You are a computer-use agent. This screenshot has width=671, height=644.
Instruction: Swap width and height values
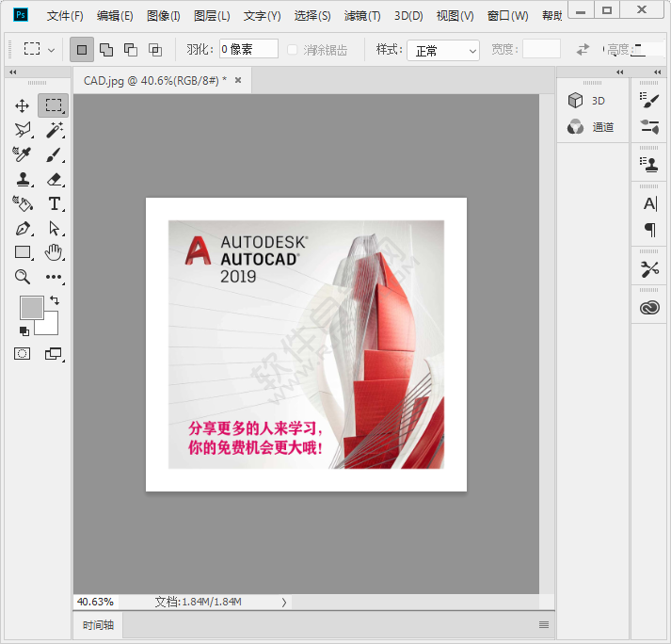coord(583,50)
